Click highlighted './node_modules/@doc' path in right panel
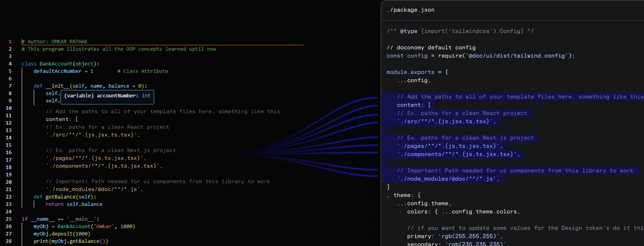The height and width of the screenshot is (246, 644). (448, 179)
